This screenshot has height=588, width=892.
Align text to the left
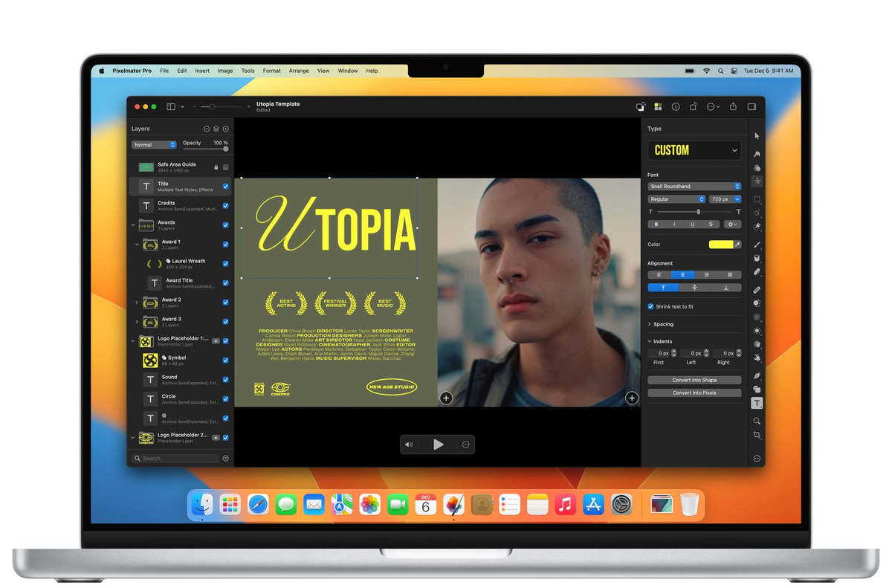[659, 275]
